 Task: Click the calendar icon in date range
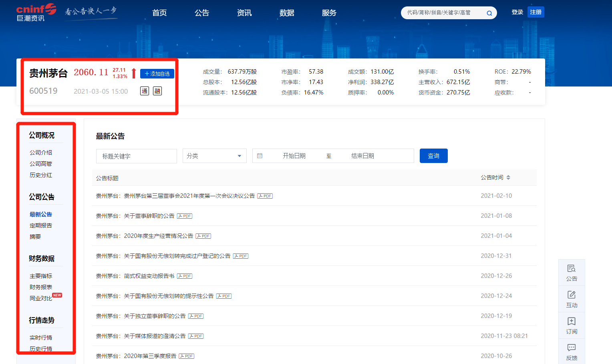click(260, 156)
